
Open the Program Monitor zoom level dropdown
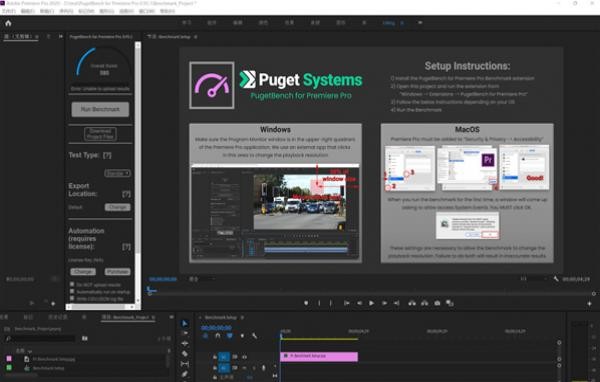point(202,279)
